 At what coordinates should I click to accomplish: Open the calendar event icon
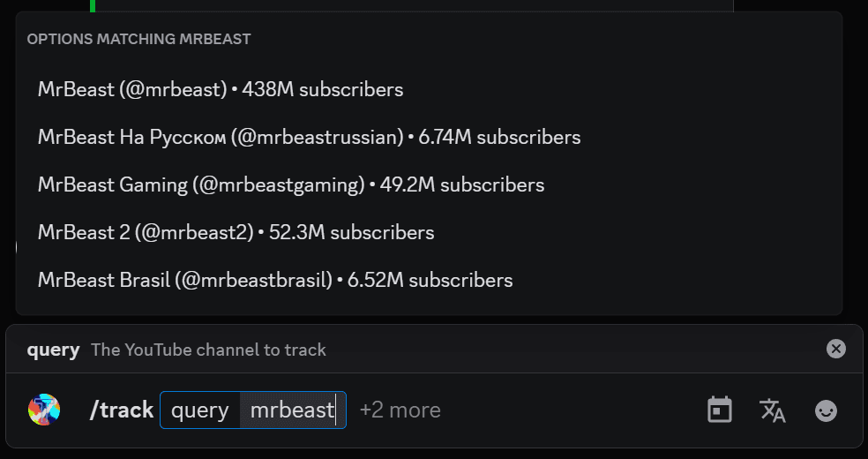(720, 410)
